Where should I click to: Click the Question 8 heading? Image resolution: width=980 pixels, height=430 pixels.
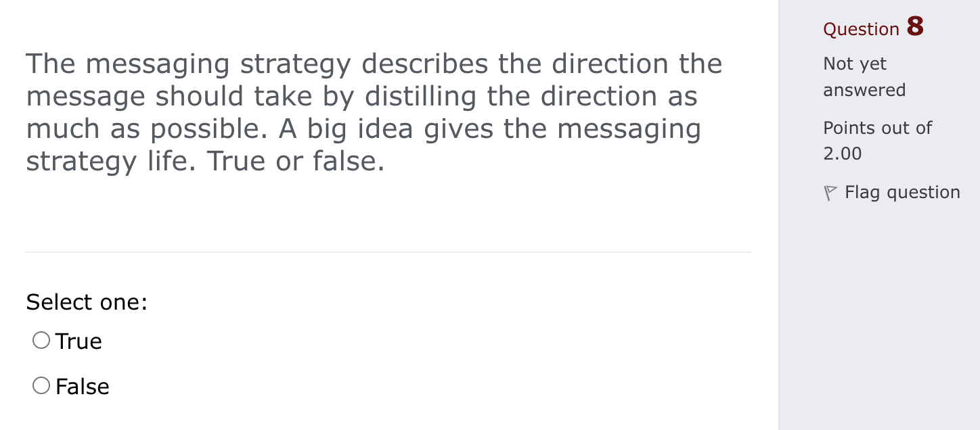tap(874, 28)
